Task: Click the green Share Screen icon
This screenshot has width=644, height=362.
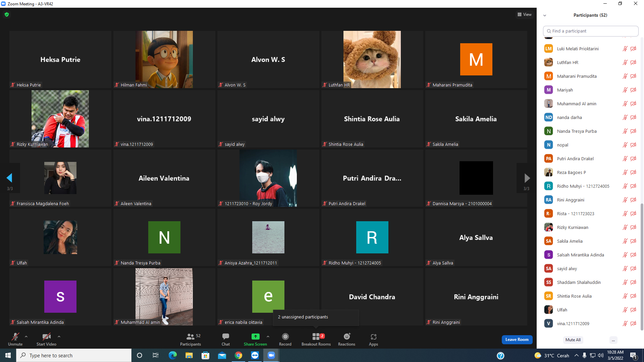Action: tap(255, 337)
